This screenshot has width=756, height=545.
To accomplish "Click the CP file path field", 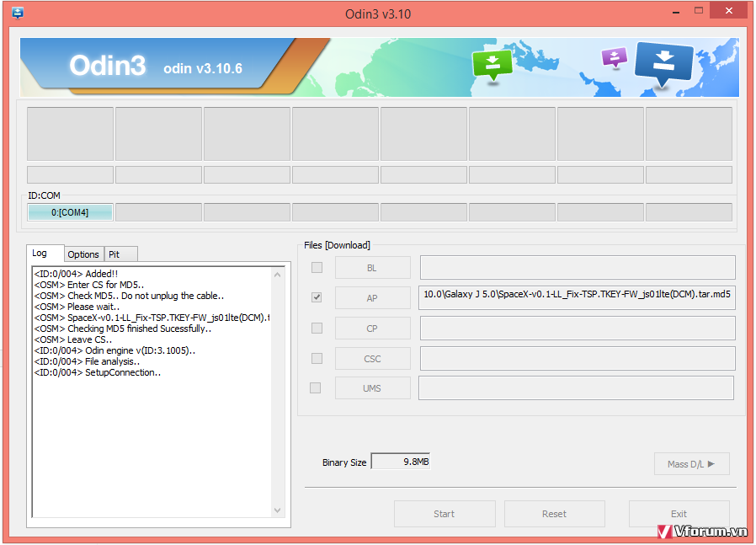I will 578,329.
